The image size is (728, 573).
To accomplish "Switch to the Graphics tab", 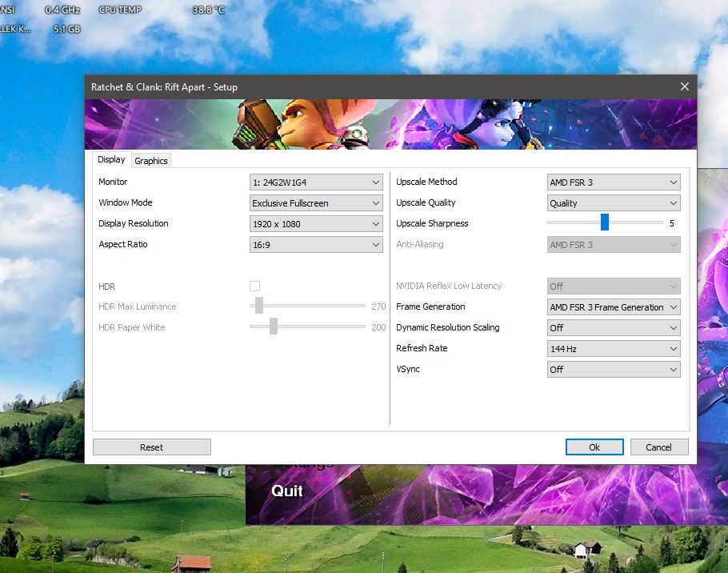I will tap(151, 161).
